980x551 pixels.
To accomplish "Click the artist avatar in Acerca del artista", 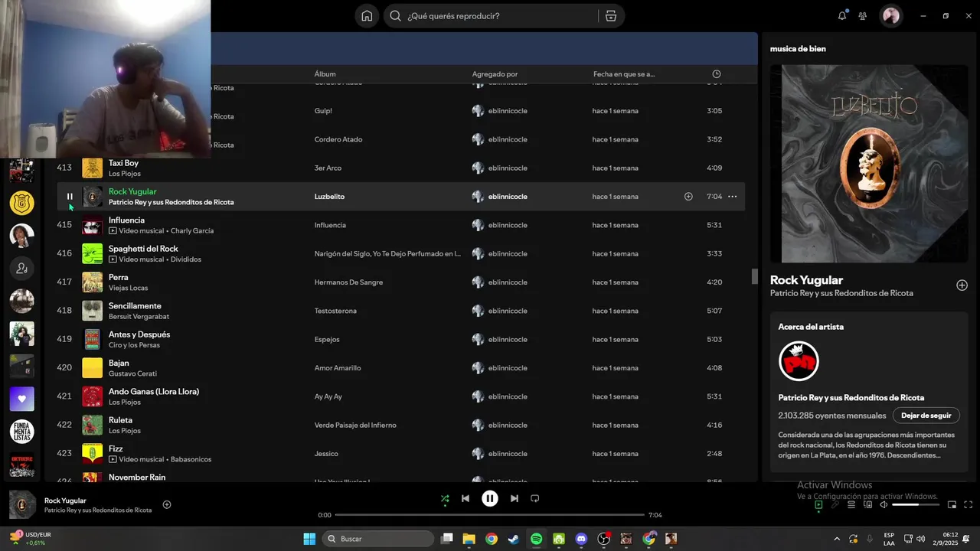I will [799, 361].
